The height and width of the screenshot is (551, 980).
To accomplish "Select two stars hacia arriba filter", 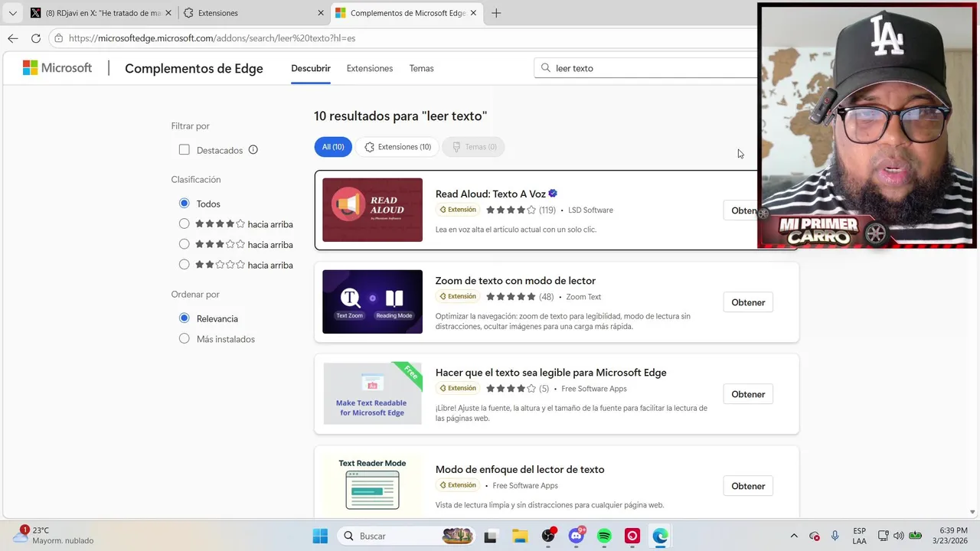I will coord(184,265).
